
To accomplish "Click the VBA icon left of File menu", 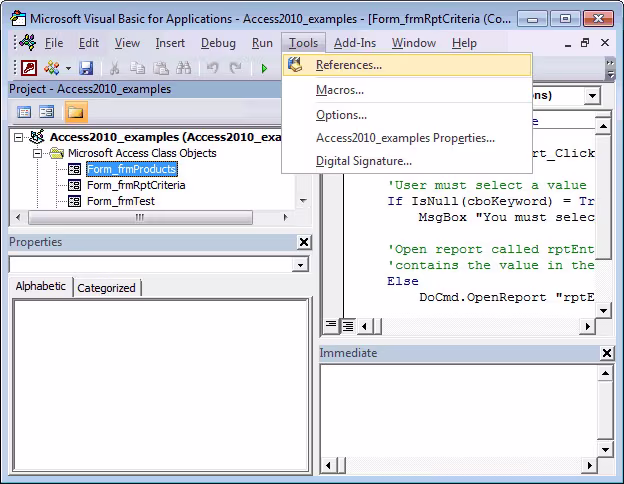I will pos(27,42).
